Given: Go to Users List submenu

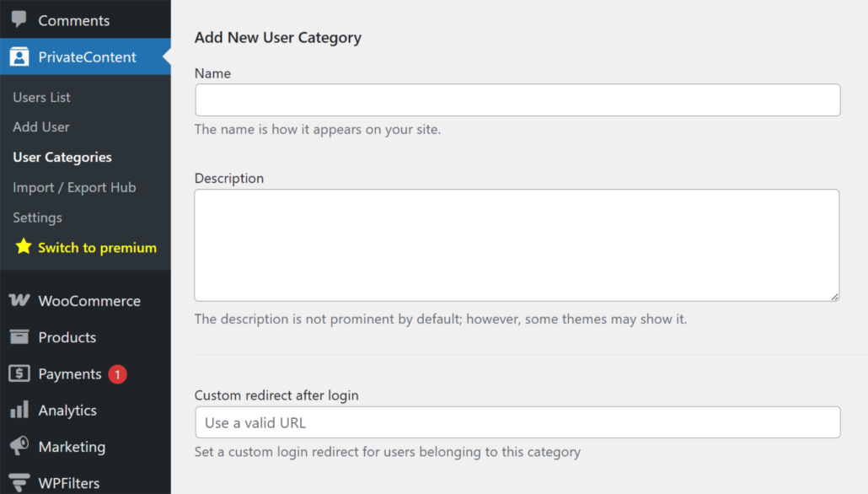Looking at the screenshot, I should tap(41, 97).
